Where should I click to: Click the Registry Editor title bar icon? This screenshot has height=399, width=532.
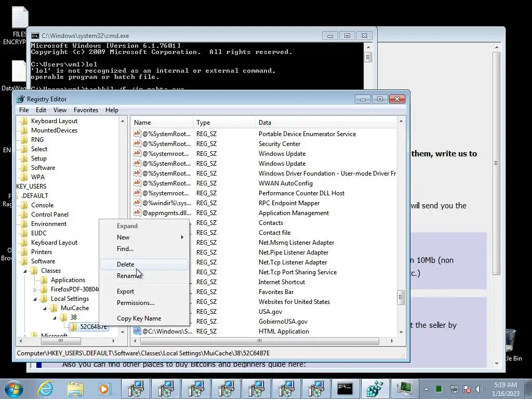[x=21, y=99]
